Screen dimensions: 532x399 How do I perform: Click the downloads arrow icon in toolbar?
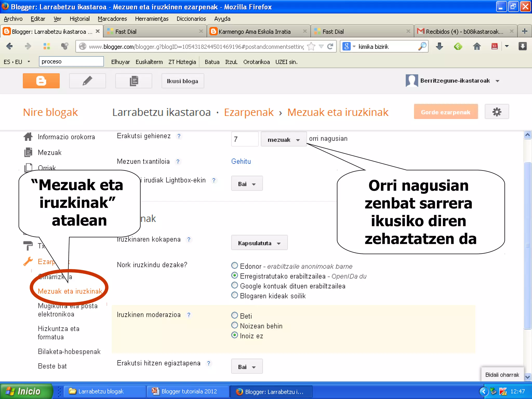439,46
